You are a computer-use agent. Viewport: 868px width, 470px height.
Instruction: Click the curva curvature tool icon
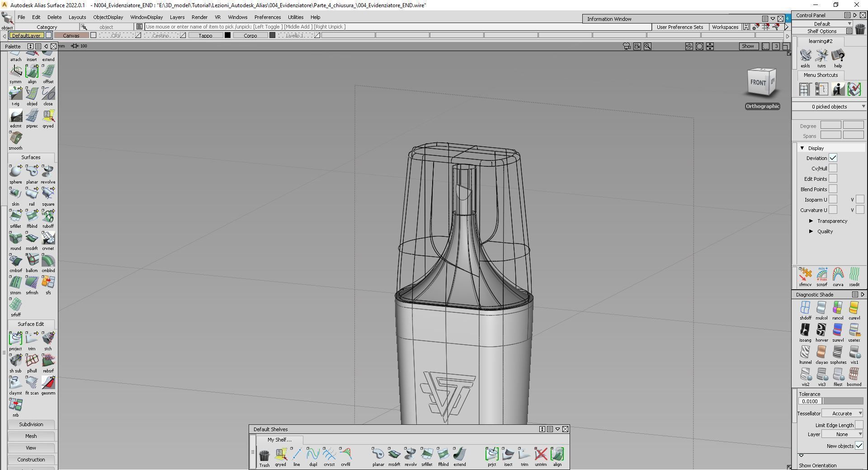point(838,274)
